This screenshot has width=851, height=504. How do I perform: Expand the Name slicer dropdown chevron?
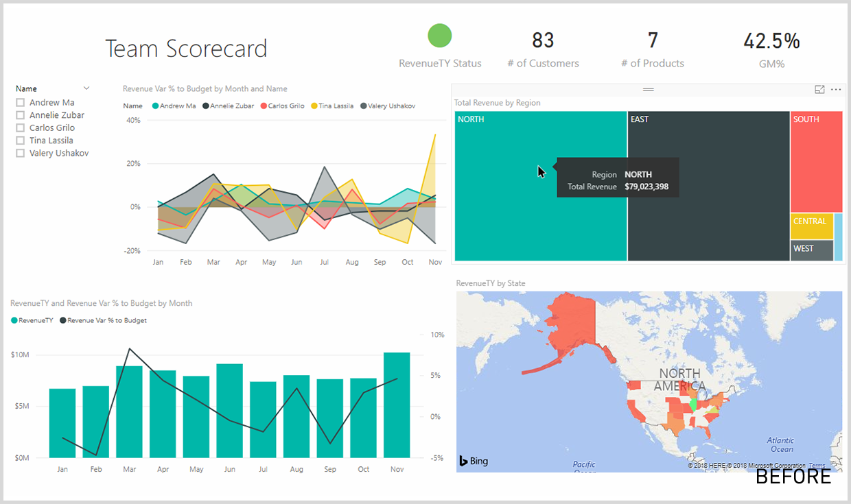(86, 88)
